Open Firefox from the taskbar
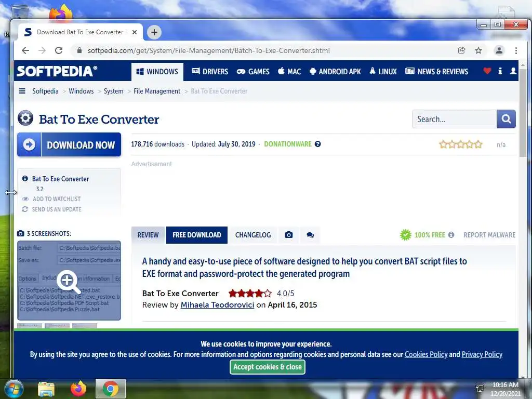The width and height of the screenshot is (532, 399). pos(78,389)
